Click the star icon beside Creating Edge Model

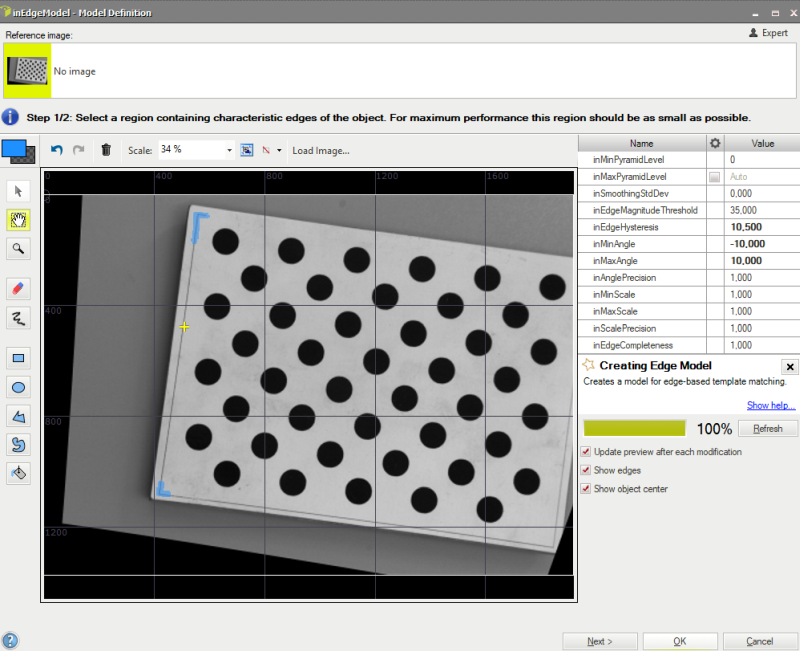point(588,365)
